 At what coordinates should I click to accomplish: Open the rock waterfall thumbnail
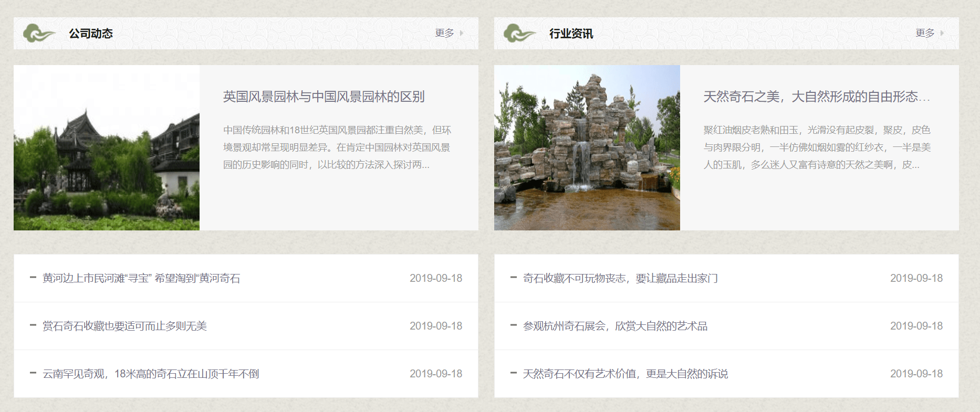pyautogui.click(x=587, y=147)
